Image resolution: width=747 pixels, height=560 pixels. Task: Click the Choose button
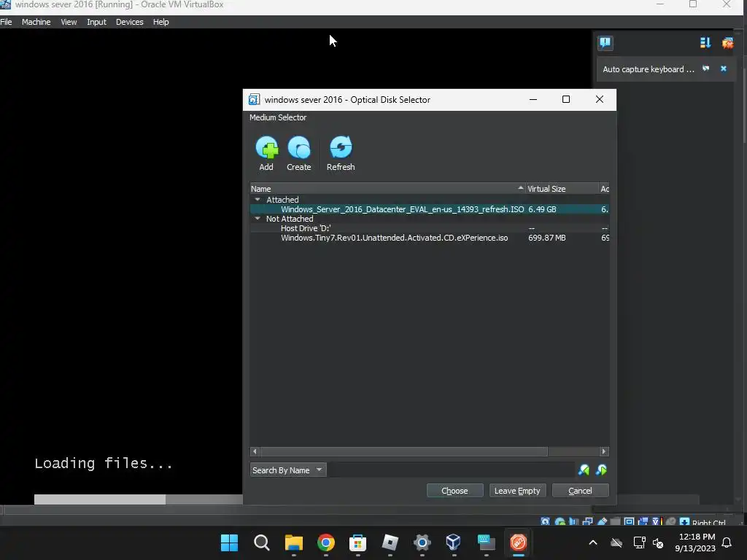tap(455, 491)
